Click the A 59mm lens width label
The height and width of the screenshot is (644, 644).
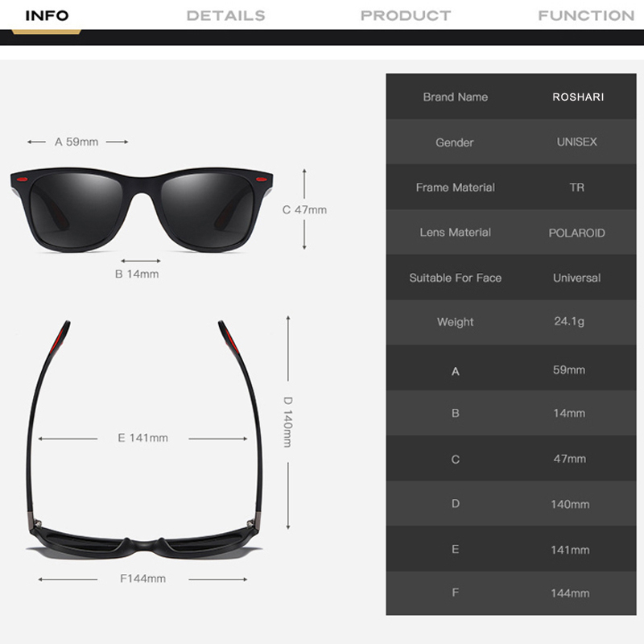76,142
